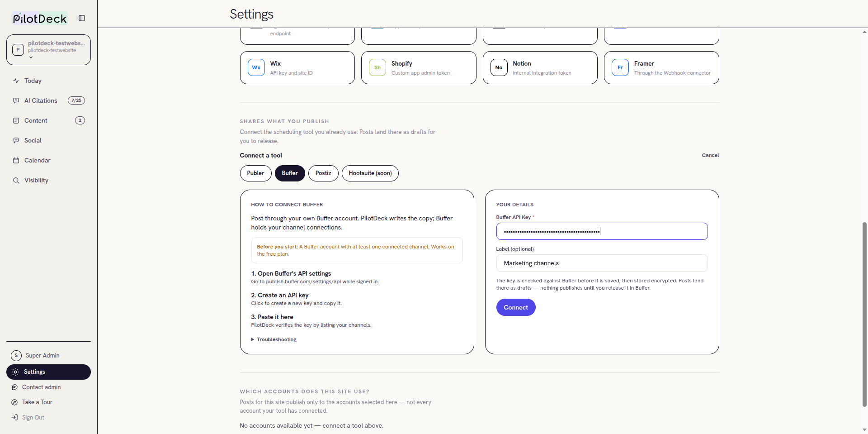Click the Connect button

pos(516,307)
